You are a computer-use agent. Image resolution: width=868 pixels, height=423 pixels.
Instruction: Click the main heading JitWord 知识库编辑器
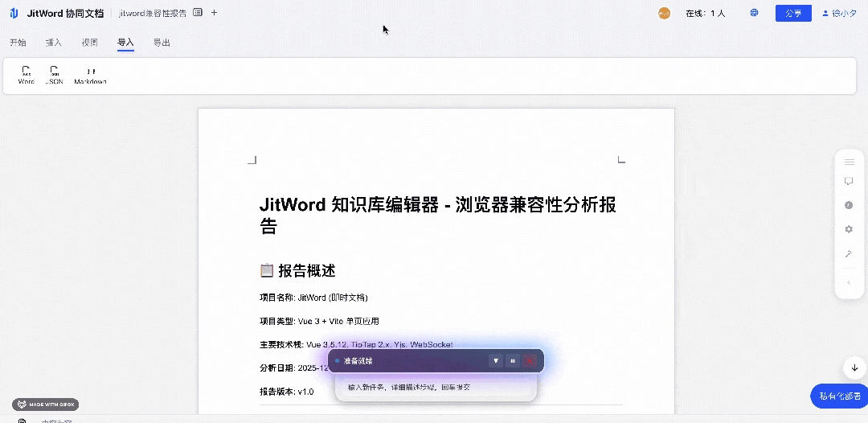[437, 216]
